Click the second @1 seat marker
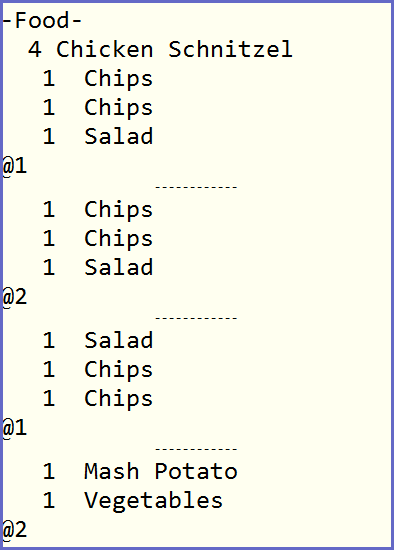The height and width of the screenshot is (550, 394). (x=14, y=428)
